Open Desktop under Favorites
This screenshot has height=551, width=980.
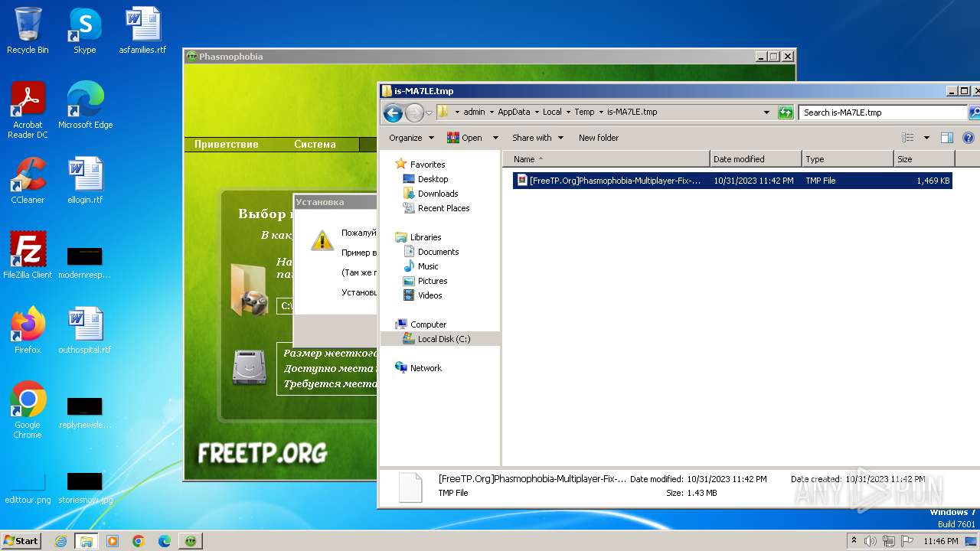[x=433, y=179]
